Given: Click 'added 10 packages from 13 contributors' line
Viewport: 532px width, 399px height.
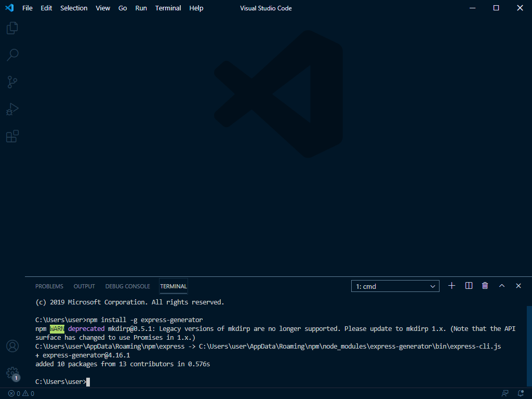Looking at the screenshot, I should (123, 364).
